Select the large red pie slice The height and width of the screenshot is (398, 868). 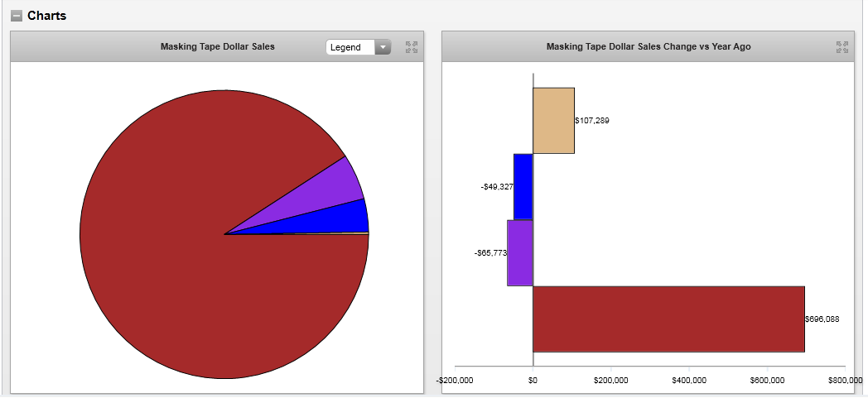182,248
